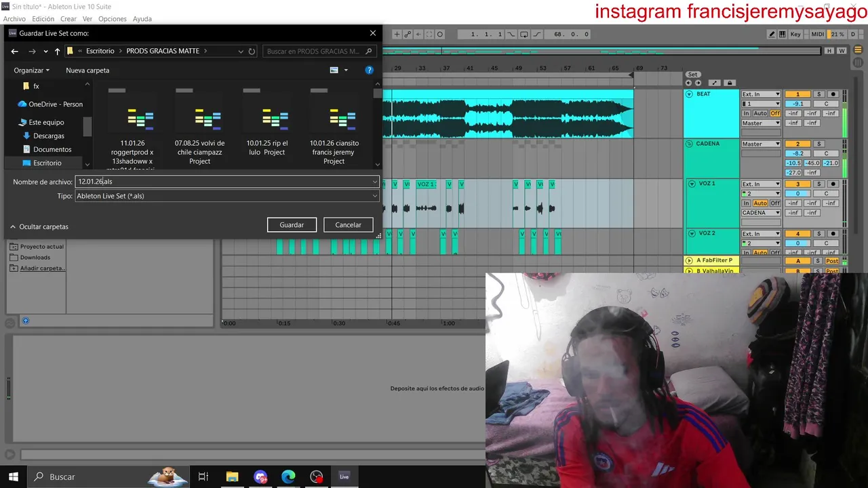Open the Opciones menu
This screenshot has height=488, width=868.
pos(112,19)
